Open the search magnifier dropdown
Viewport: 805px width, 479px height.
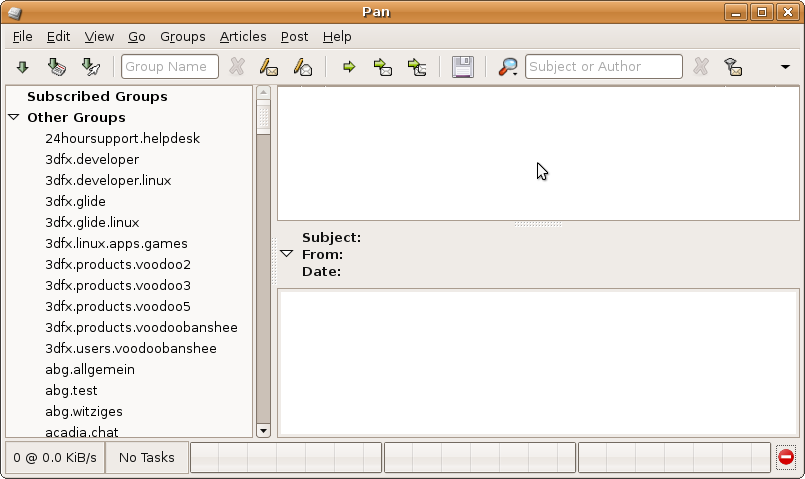(x=509, y=67)
